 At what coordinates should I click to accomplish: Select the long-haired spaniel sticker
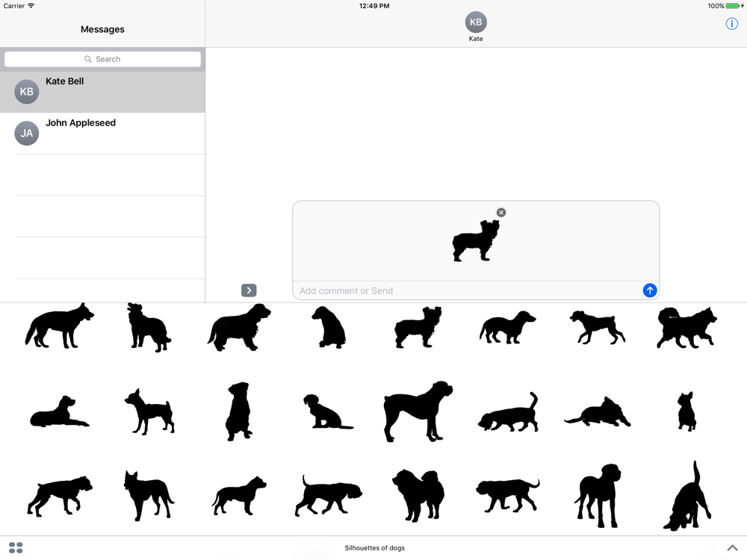pos(239,327)
